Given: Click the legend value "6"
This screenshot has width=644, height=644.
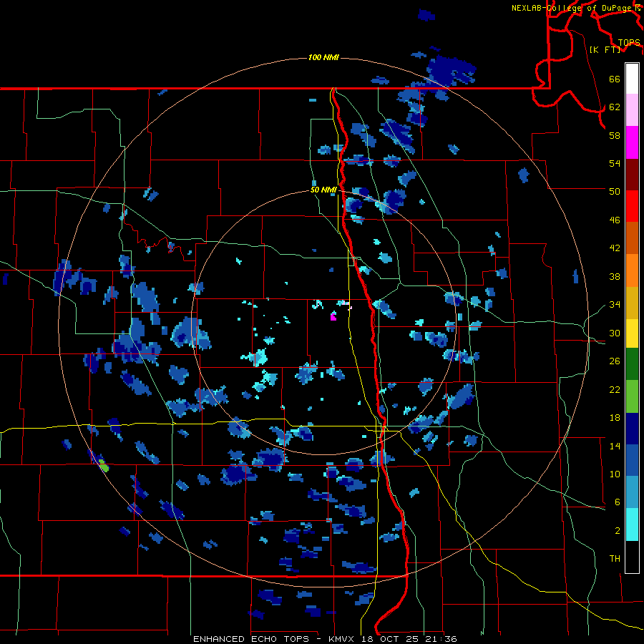Looking at the screenshot, I should [x=617, y=502].
